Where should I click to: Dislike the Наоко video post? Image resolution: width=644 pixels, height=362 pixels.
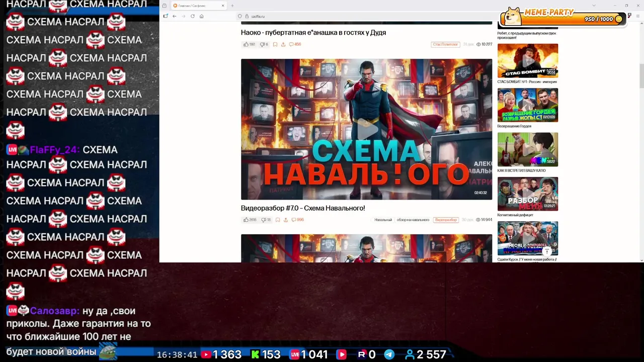pyautogui.click(x=264, y=44)
